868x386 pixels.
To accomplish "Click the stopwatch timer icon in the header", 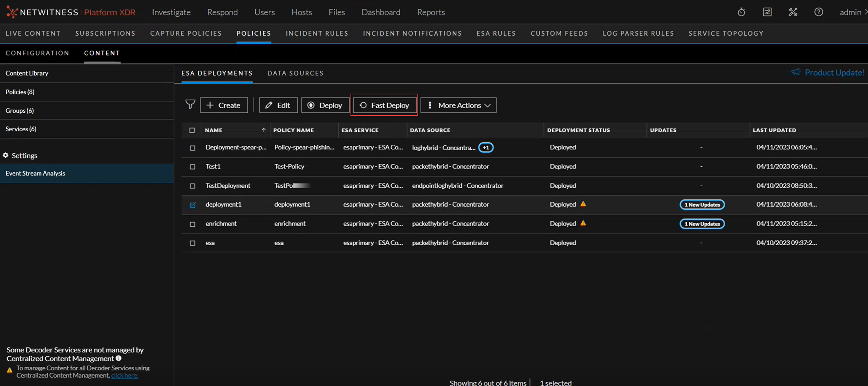I will (741, 12).
